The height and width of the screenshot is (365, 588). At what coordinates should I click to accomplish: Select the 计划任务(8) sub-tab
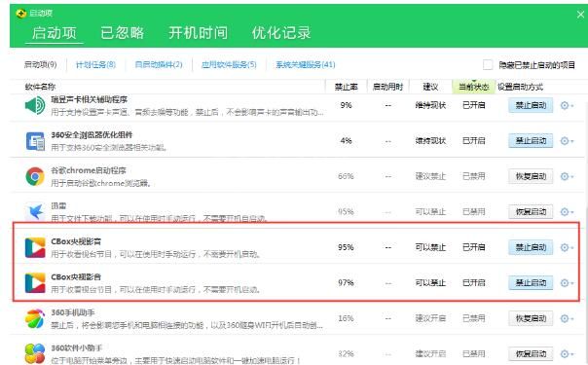click(95, 65)
